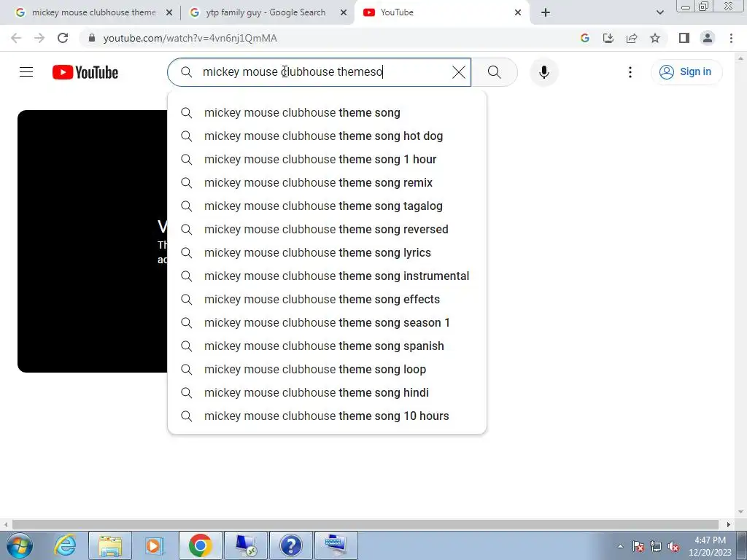Viewport: 747px width, 560px height.
Task: Click the network tray icon
Action: coord(656,547)
